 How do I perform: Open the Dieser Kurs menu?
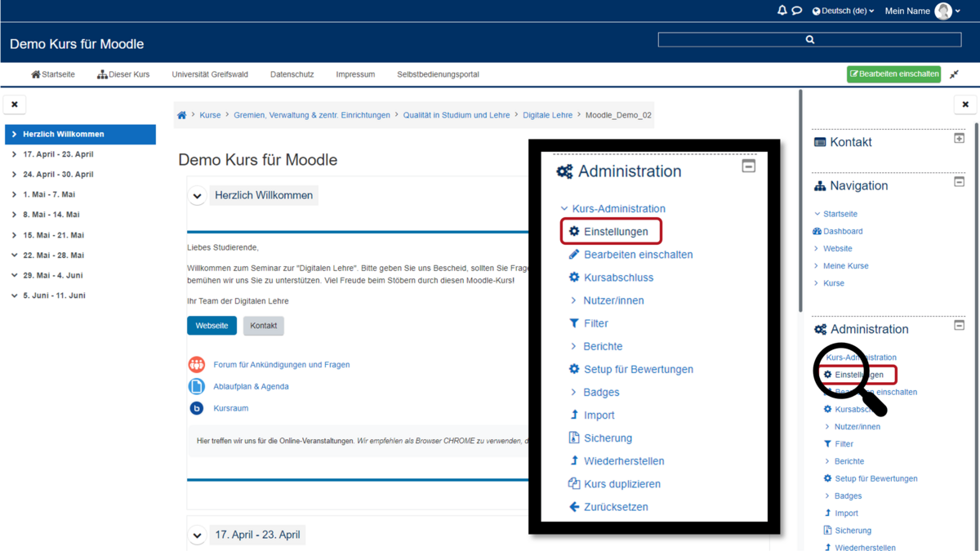123,74
